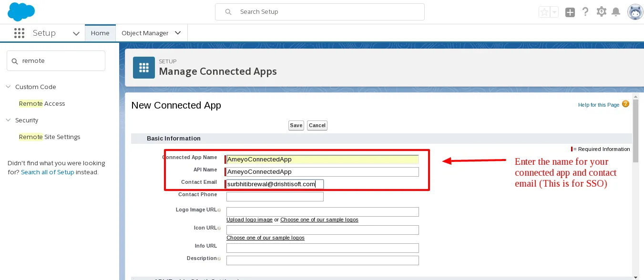644x280 pixels.
Task: Click orange help icon beside Help for this Page
Action: tap(625, 104)
